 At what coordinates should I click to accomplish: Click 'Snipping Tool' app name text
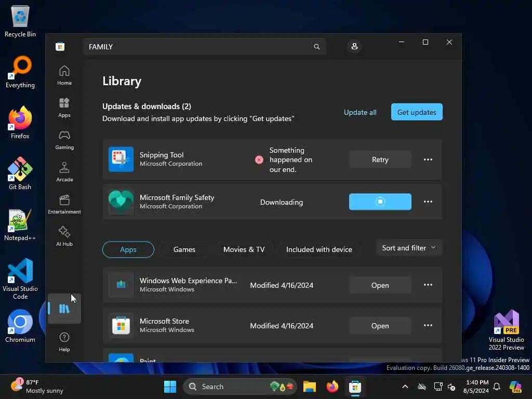point(162,155)
